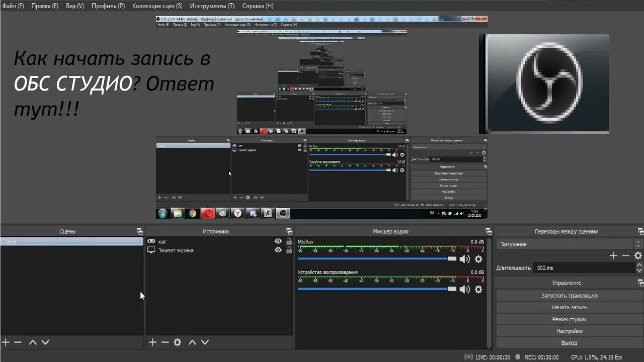This screenshot has height=362, width=644.
Task: Click LIVE broadcast status icon
Action: [x=468, y=357]
